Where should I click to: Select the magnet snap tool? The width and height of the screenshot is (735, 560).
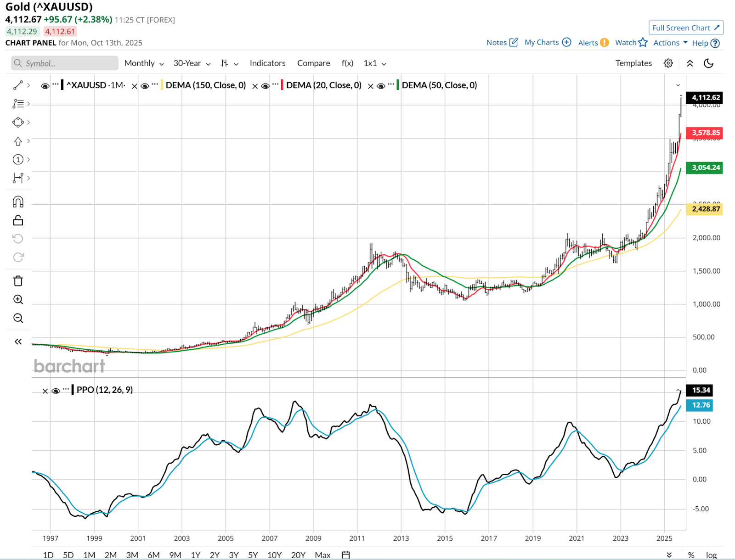click(x=18, y=202)
